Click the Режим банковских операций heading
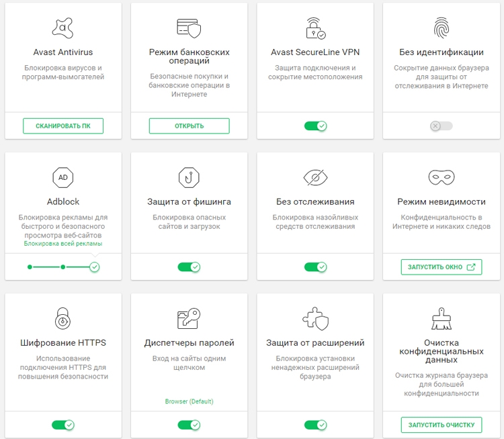 coord(189,56)
